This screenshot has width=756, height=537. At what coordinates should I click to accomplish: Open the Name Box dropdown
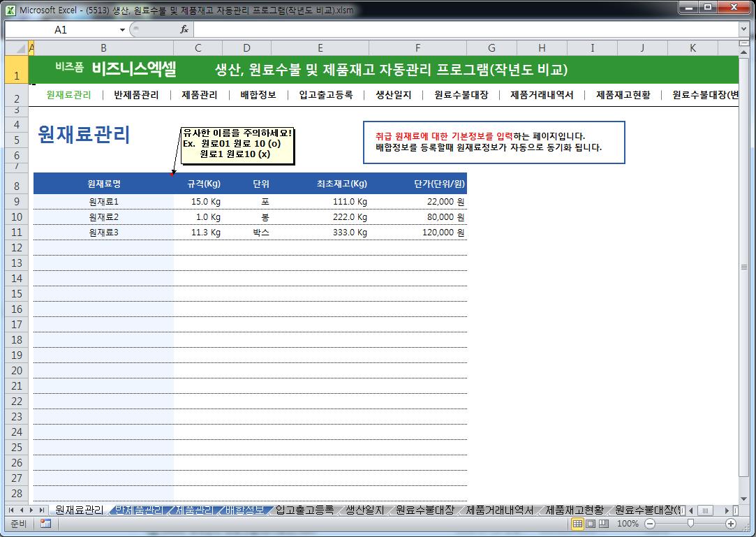pyautogui.click(x=122, y=30)
